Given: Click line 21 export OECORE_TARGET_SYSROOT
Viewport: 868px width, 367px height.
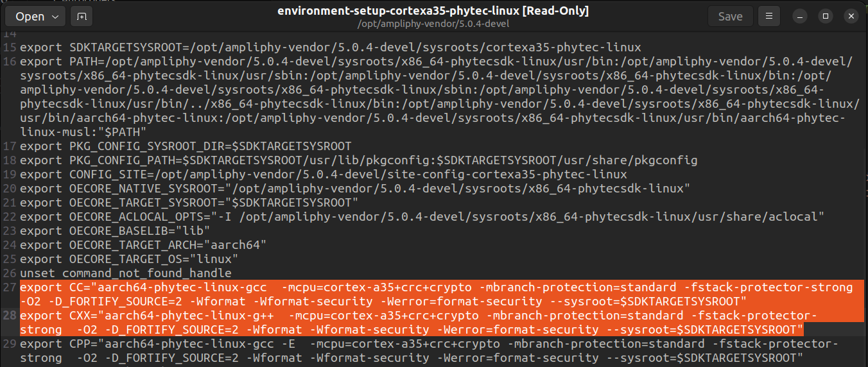Looking at the screenshot, I should pyautogui.click(x=189, y=203).
